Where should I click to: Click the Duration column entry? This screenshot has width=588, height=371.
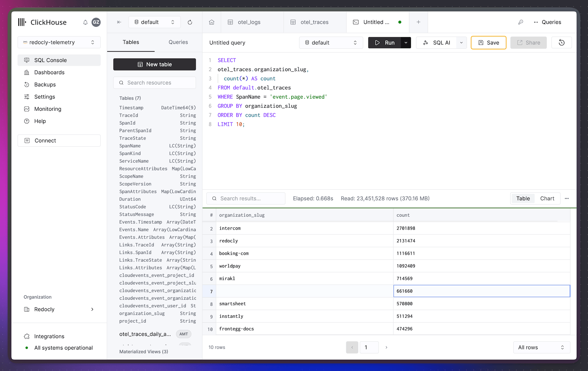pos(157,199)
